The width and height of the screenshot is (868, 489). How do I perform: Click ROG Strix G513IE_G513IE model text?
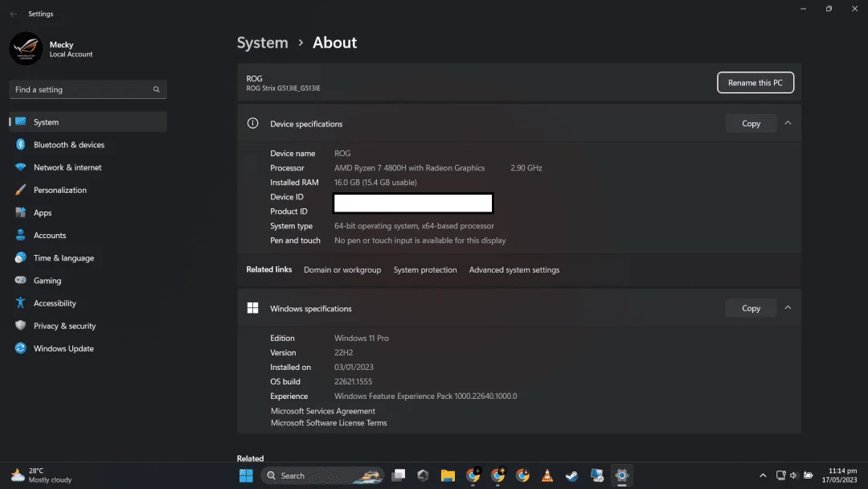283,88
